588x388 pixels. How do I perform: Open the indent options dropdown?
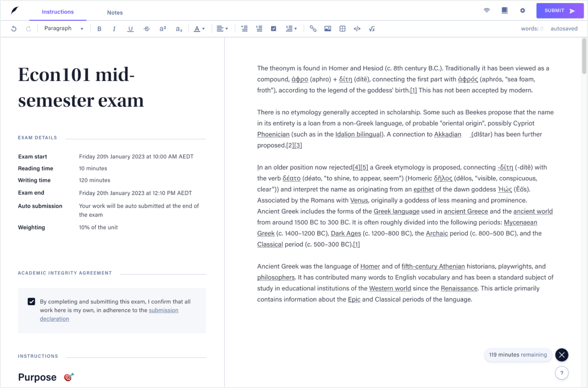coord(291,29)
